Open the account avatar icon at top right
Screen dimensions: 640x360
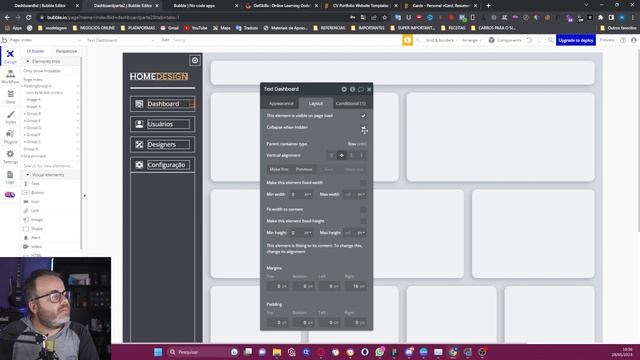pyautogui.click(x=633, y=40)
